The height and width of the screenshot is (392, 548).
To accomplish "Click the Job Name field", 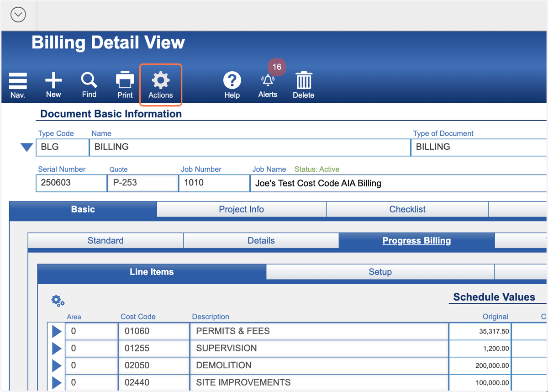I will point(399,183).
